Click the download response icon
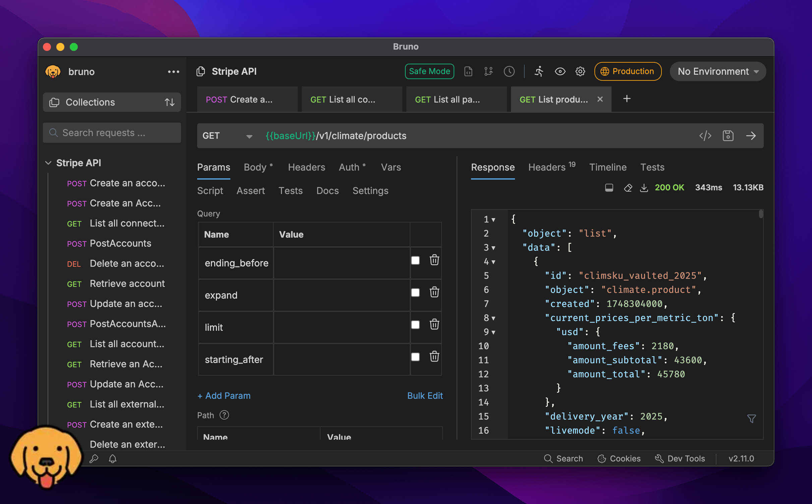Screen dimensions: 812x504 coord(644,188)
